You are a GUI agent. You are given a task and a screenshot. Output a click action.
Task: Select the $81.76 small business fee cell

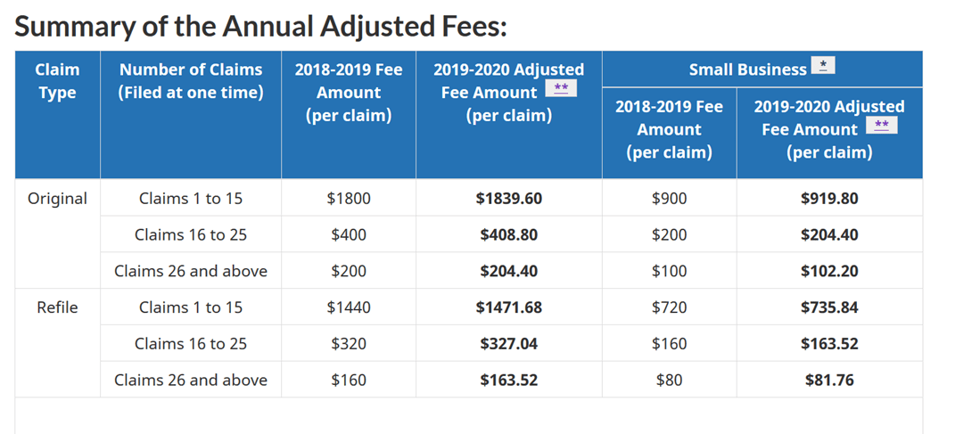pos(829,381)
